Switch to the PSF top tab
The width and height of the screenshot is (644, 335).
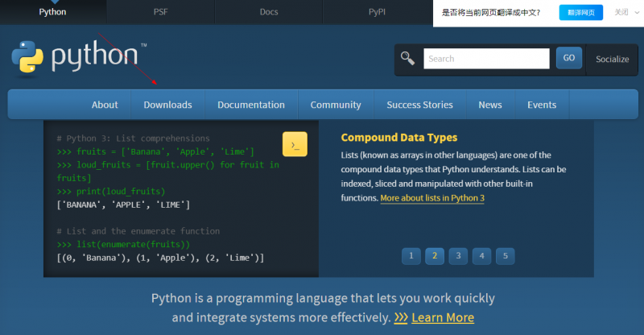click(x=160, y=12)
